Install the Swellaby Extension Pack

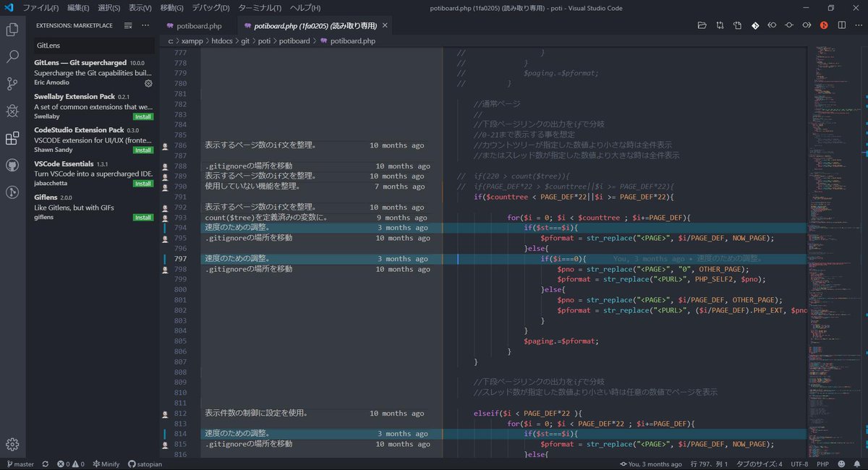[x=142, y=116]
